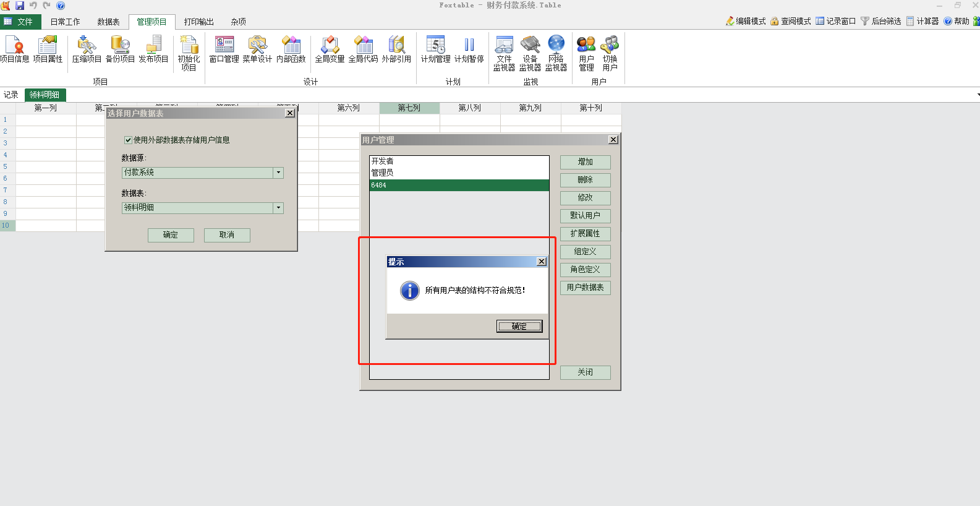Select 开发者 in the user list
This screenshot has height=506, width=980.
[459, 161]
